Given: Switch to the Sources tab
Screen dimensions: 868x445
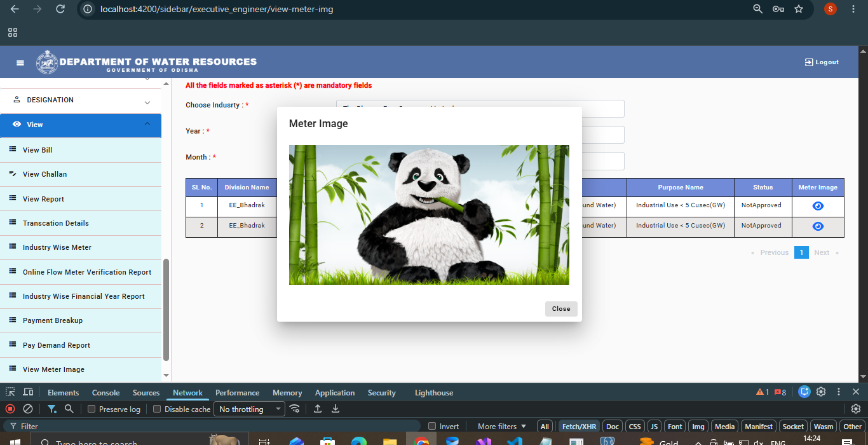Looking at the screenshot, I should (146, 392).
